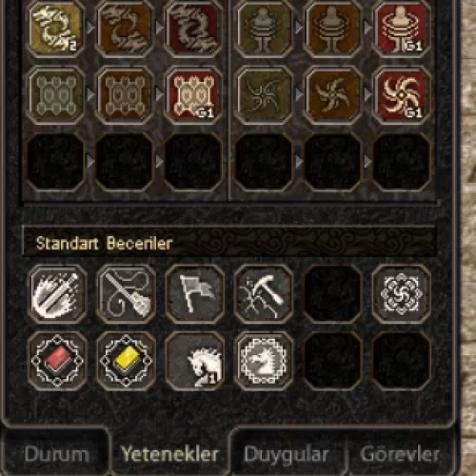Select the horse emblem summon skill
This screenshot has width=476, height=476.
pos(264,361)
